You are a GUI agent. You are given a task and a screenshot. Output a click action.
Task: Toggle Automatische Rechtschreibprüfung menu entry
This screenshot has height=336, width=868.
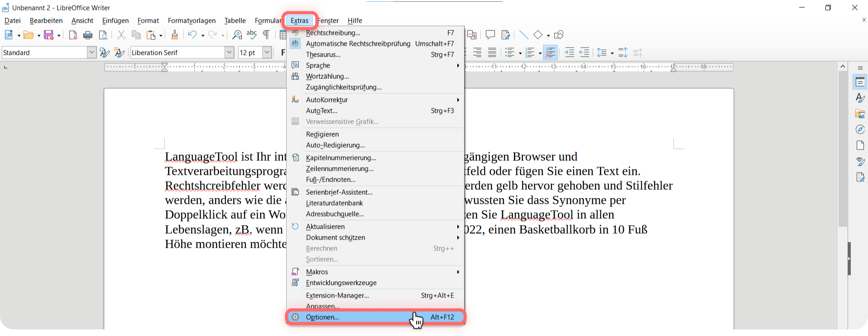pyautogui.click(x=375, y=43)
